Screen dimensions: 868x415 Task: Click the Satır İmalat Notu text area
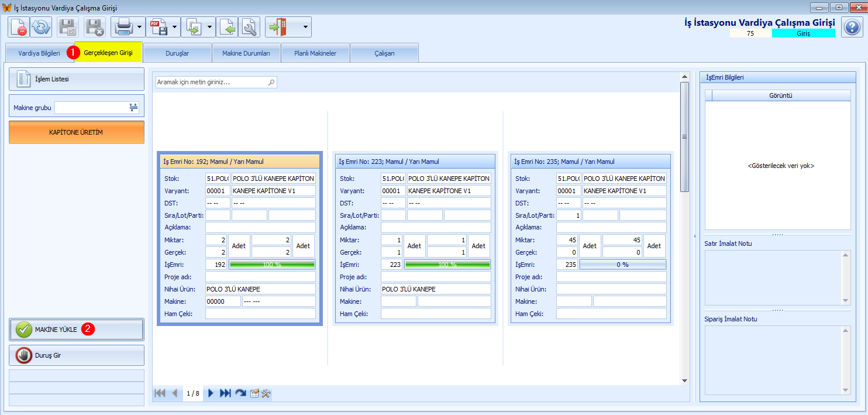pos(773,277)
